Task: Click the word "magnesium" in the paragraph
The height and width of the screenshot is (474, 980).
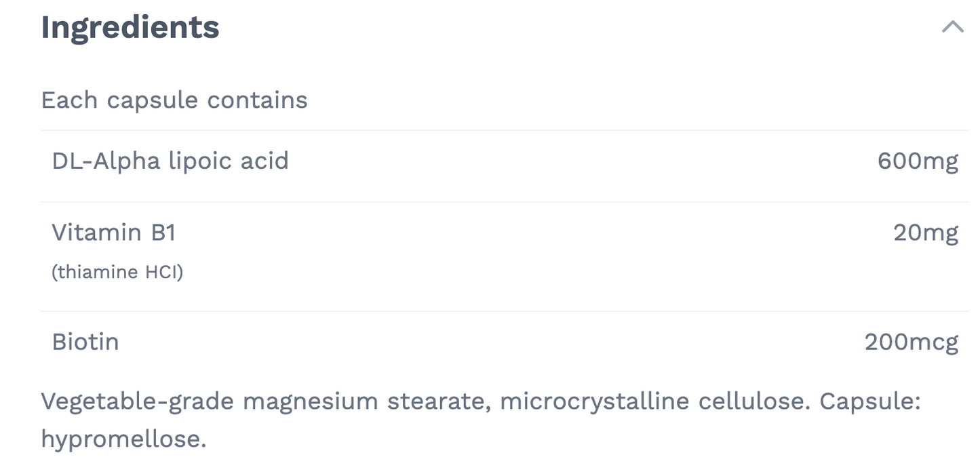Action: tap(311, 401)
